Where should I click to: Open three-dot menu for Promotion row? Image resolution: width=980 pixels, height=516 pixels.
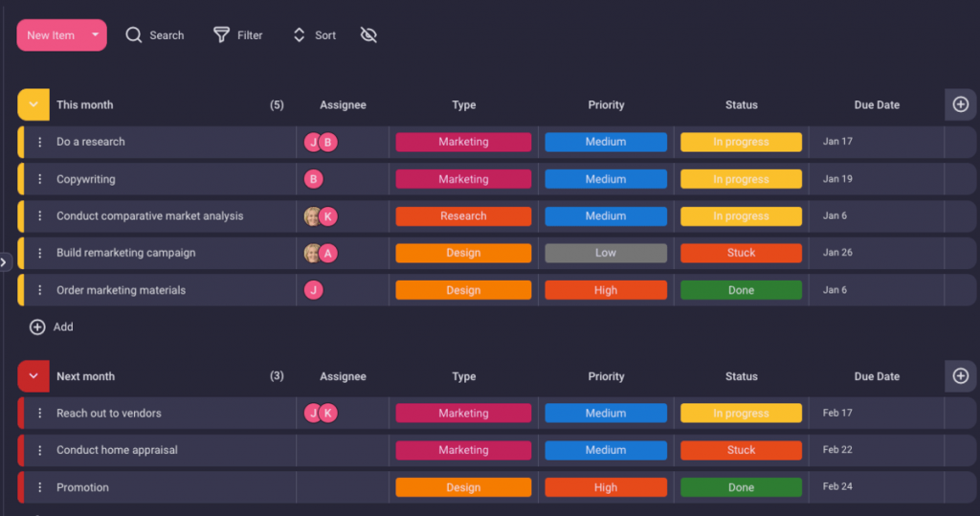(40, 487)
